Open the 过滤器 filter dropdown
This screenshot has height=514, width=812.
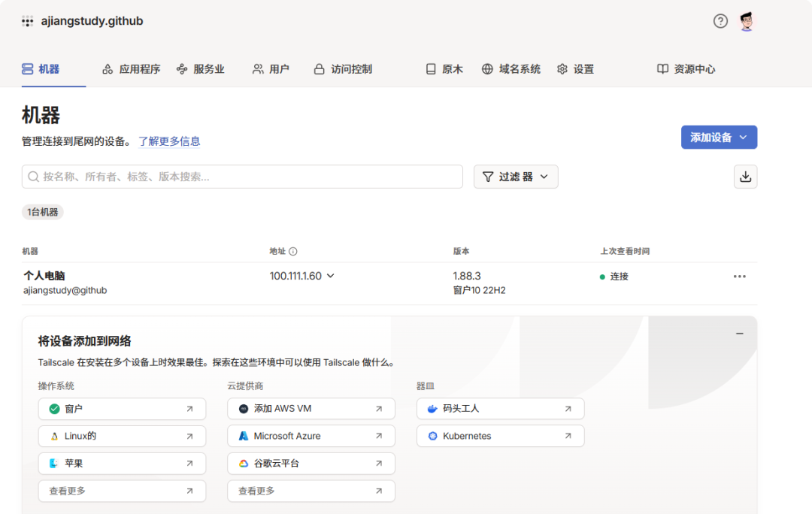pos(516,177)
